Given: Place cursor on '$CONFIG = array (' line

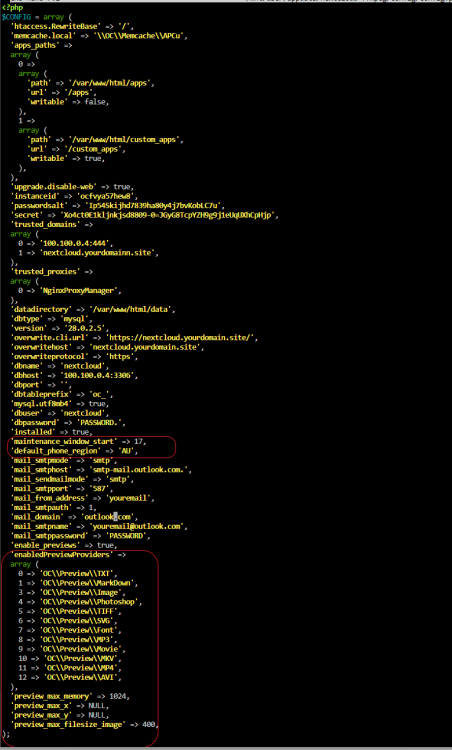Looking at the screenshot, I should pos(36,17).
